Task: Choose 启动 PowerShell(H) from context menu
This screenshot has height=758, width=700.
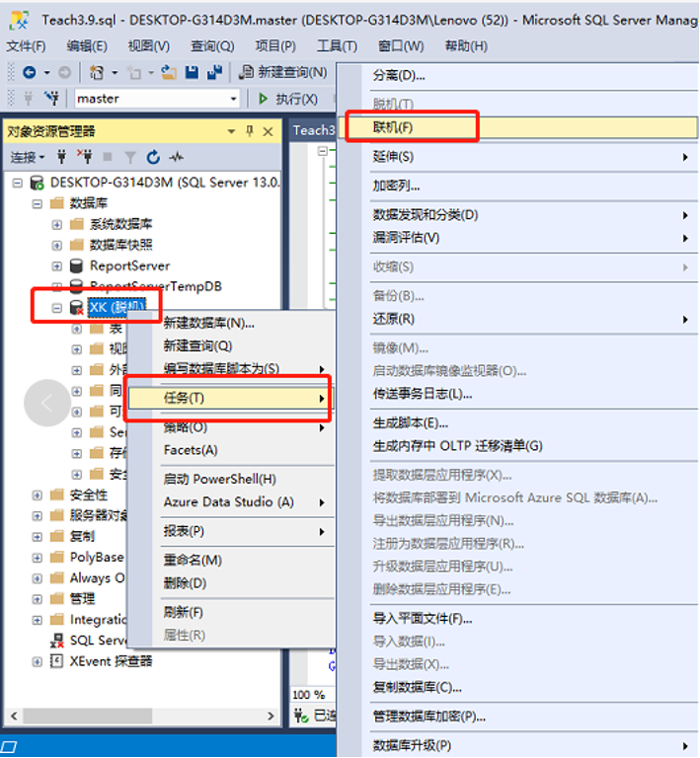Action: pos(220,480)
